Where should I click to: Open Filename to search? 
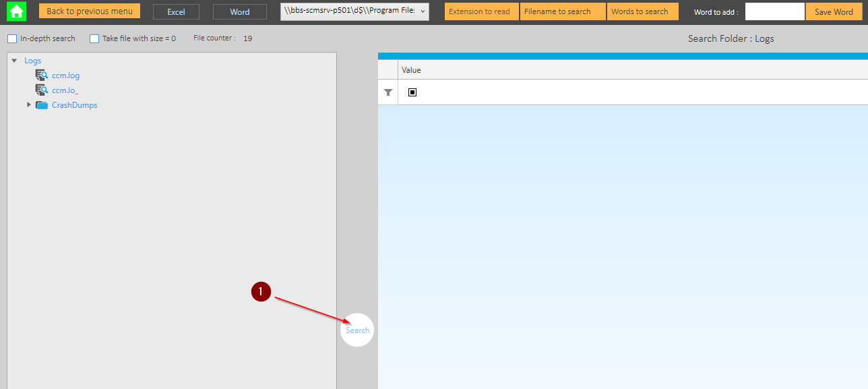coord(563,11)
